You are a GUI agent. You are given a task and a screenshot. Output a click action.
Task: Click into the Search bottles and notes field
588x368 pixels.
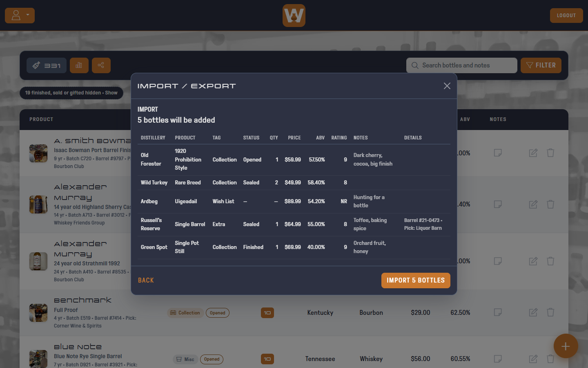coord(462,65)
